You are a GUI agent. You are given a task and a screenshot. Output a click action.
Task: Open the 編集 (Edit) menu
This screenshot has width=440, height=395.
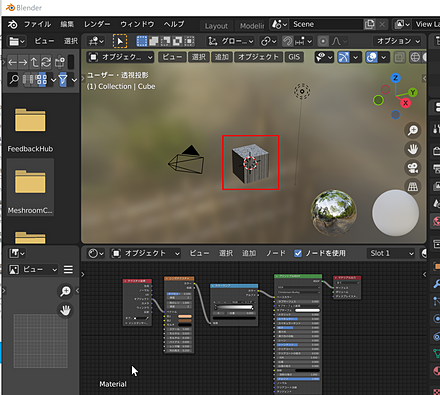tap(67, 24)
